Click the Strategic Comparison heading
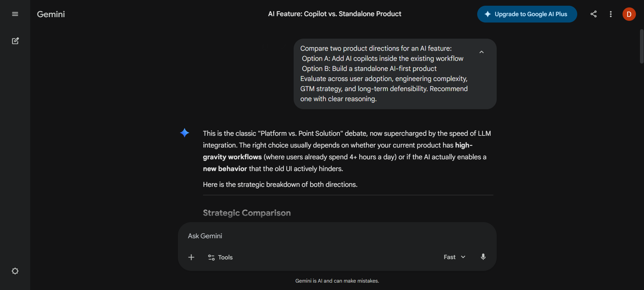This screenshot has width=644, height=290. 247,212
